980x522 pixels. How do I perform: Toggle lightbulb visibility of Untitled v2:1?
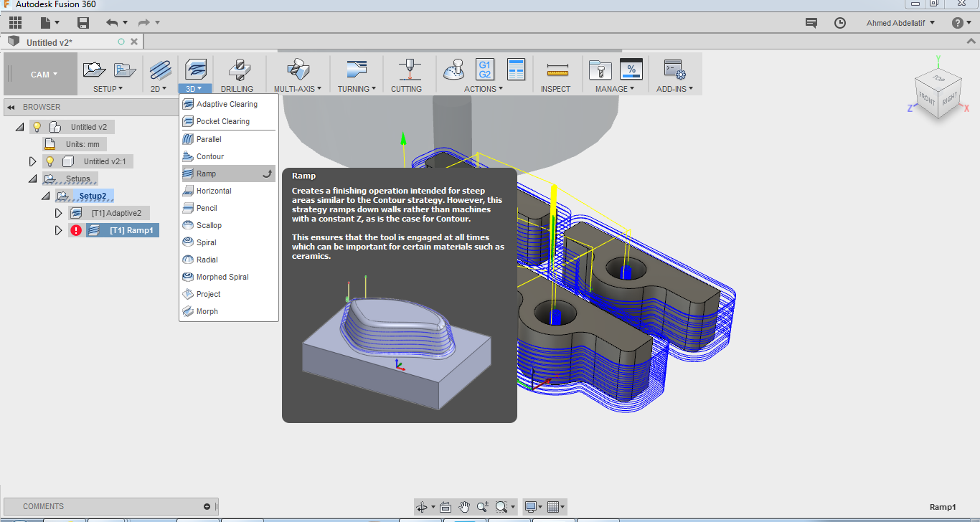50,161
